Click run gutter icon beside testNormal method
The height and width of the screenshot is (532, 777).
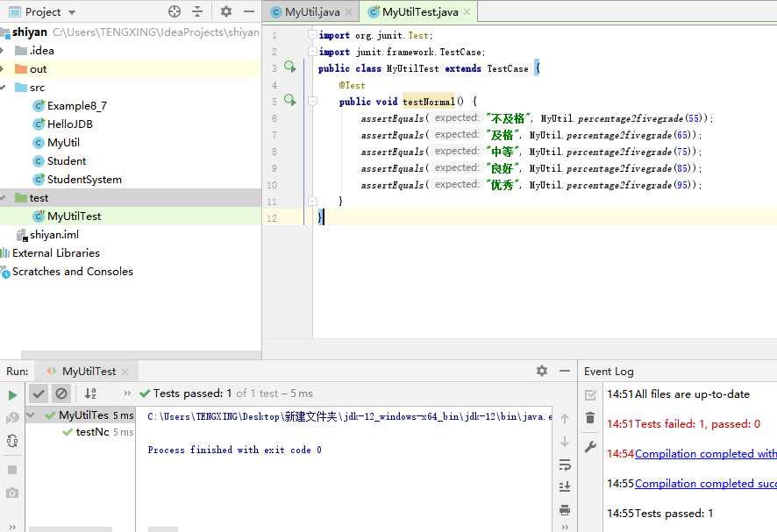(x=290, y=100)
